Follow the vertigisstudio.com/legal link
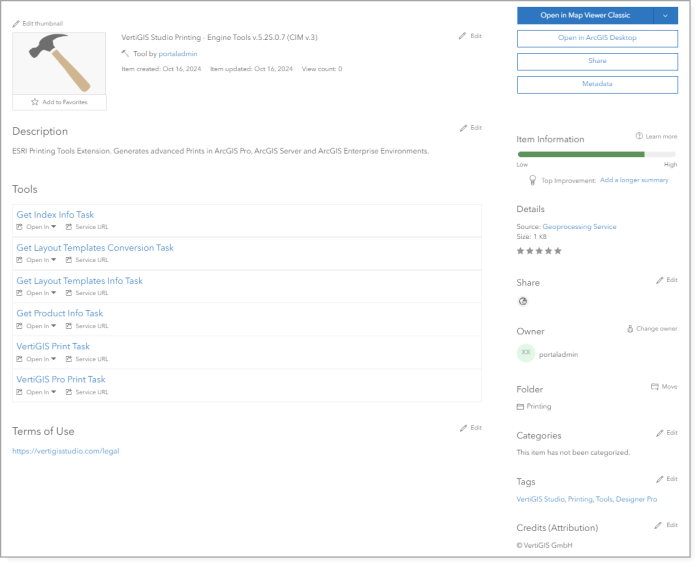Screen dimensions: 700x567 click(x=66, y=451)
